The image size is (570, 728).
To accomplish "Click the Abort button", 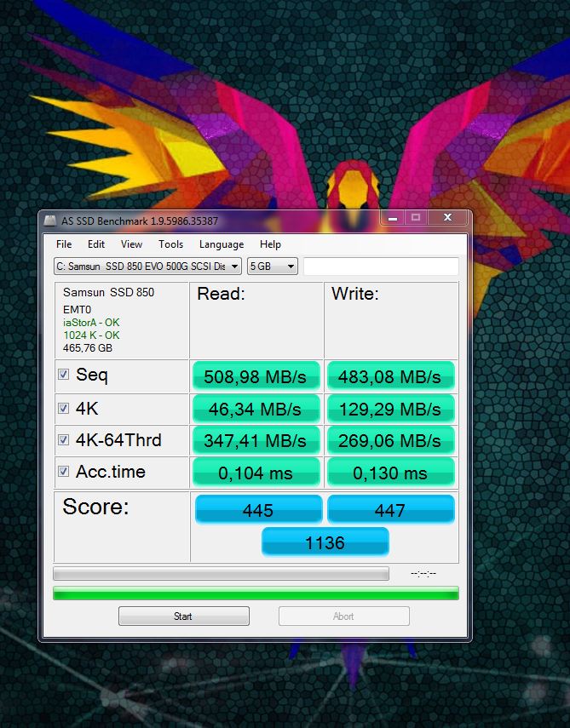I will pyautogui.click(x=343, y=616).
